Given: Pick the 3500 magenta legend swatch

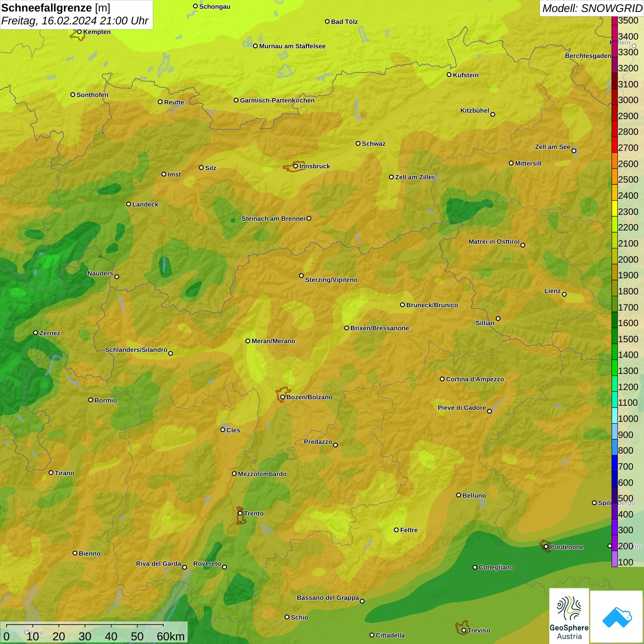Looking at the screenshot, I should click(x=615, y=20).
